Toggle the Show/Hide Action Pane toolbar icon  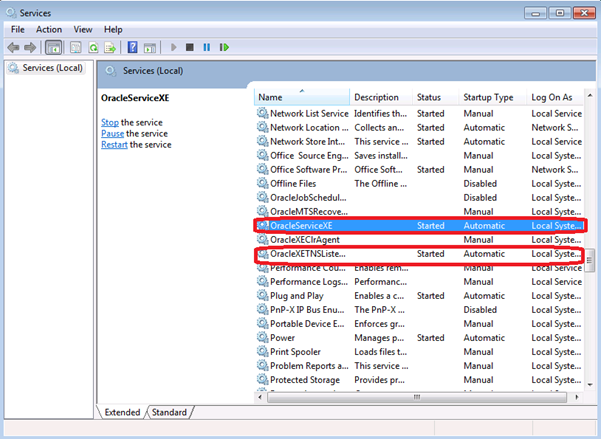pyautogui.click(x=150, y=48)
